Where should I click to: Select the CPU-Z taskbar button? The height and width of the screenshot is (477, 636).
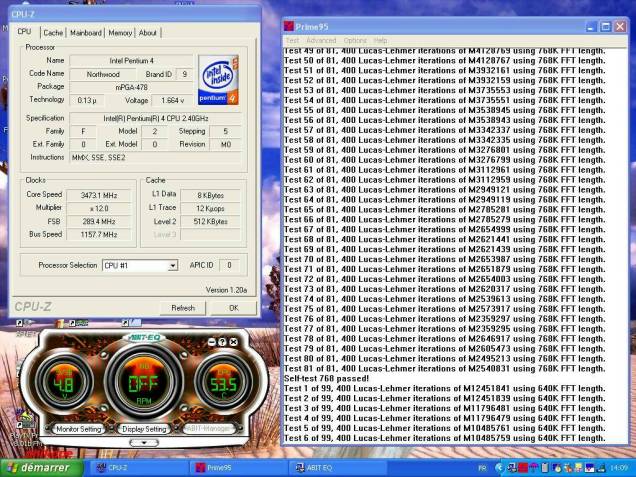138,468
